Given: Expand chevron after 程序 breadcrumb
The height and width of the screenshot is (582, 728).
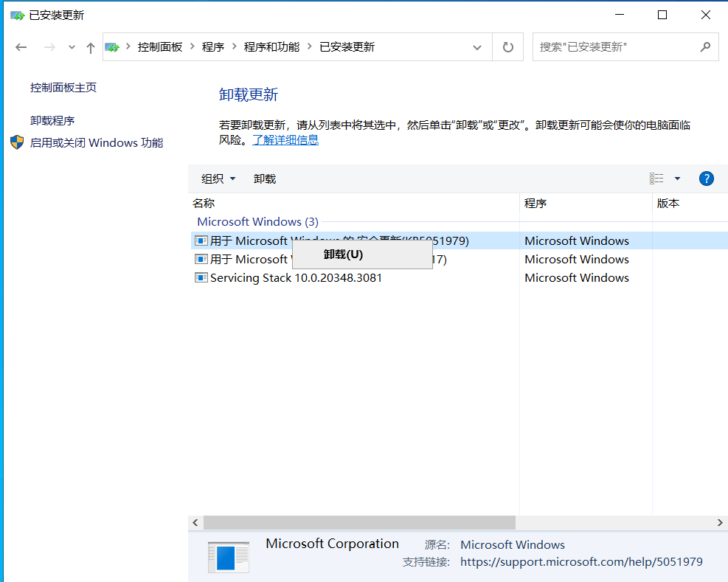Looking at the screenshot, I should (234, 46).
